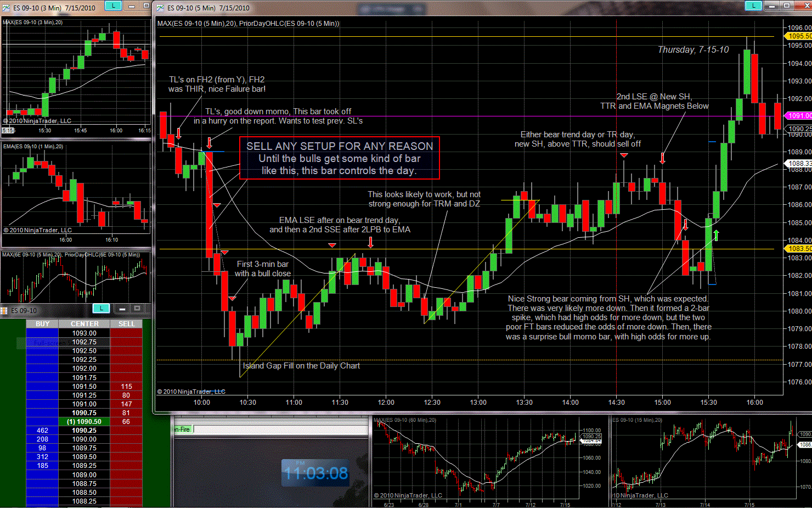Click the red sell cell showing 147 at 1091.00
This screenshot has height=508, width=812.
(x=126, y=404)
